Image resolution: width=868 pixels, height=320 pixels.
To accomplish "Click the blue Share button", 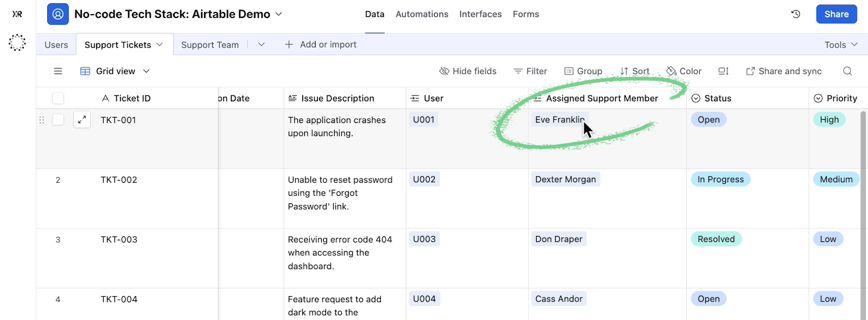I will point(837,14).
